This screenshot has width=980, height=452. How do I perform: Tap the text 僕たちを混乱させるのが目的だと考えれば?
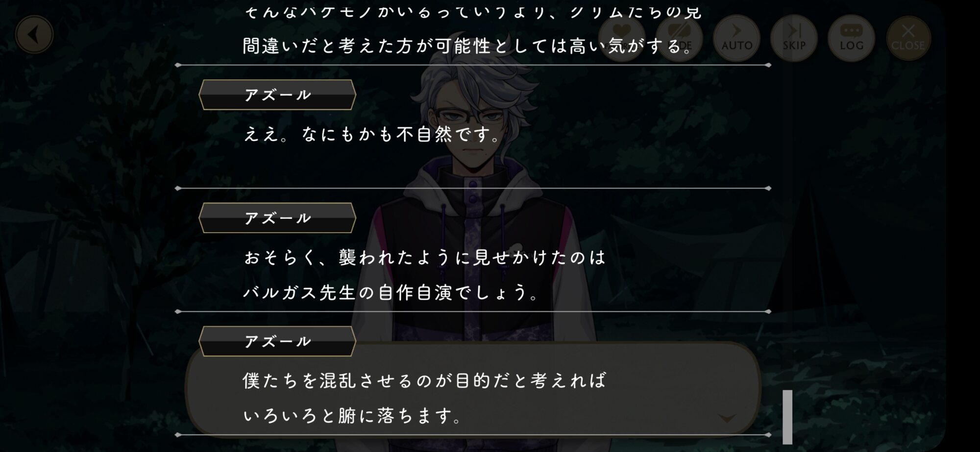425,381
